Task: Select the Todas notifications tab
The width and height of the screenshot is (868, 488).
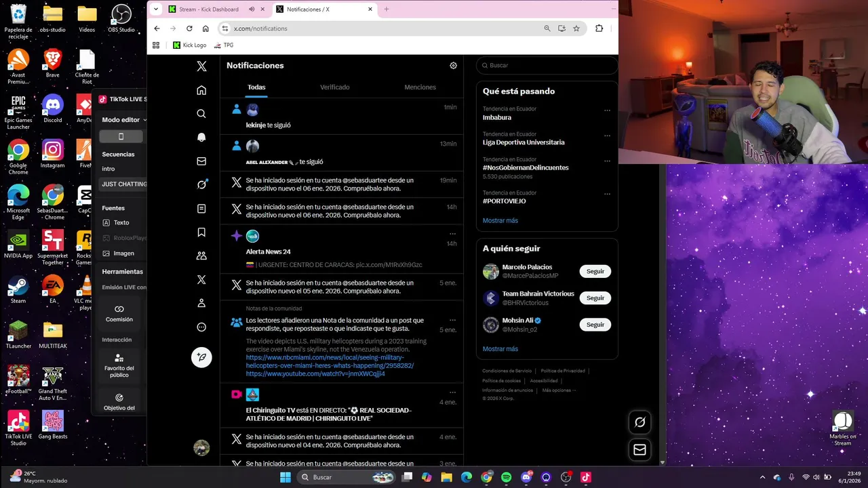Action: pyautogui.click(x=256, y=87)
